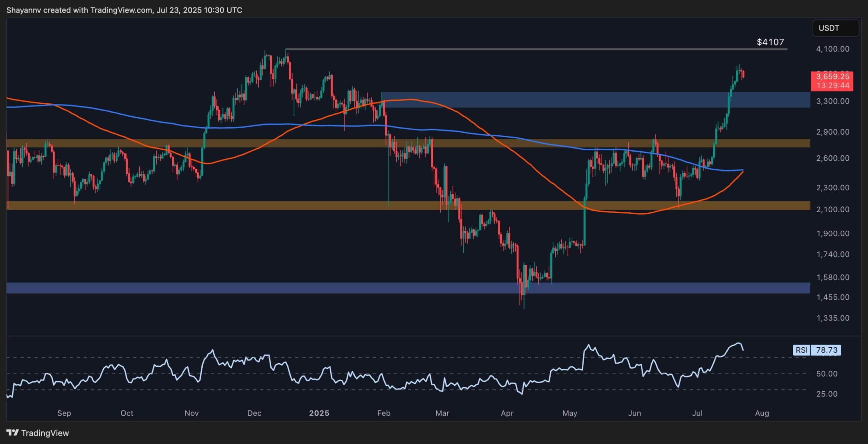Select the Apr label on time axis
This screenshot has height=444, width=868.
507,413
